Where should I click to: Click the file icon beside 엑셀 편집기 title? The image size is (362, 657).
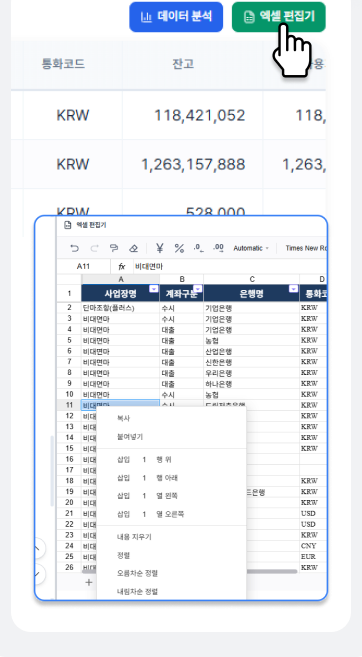(x=67, y=225)
